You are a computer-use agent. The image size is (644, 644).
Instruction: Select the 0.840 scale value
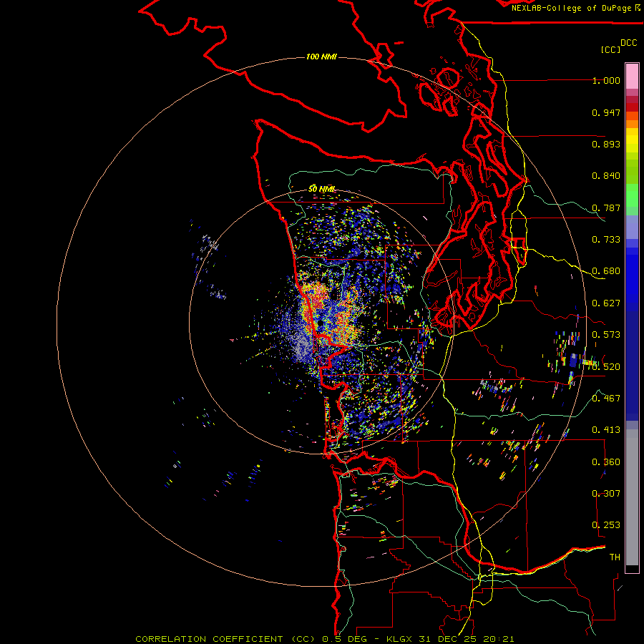coord(606,176)
